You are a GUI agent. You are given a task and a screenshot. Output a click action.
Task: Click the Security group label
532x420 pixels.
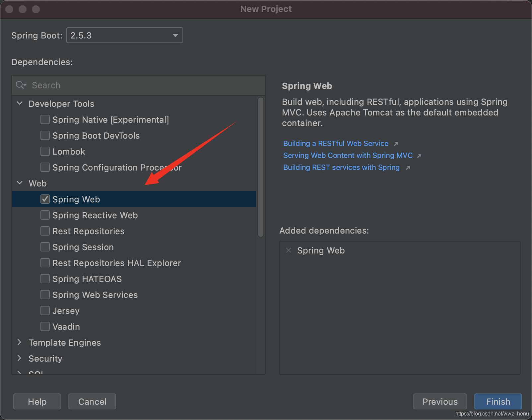[x=45, y=359]
